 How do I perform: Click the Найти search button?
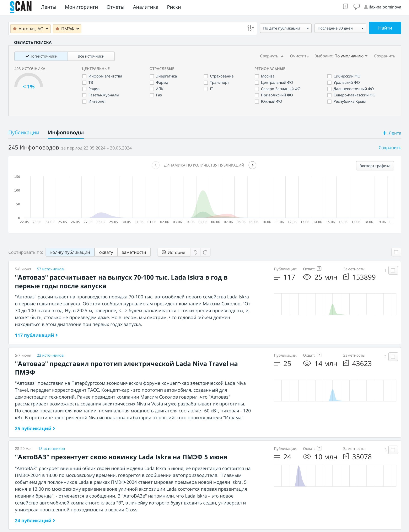tap(385, 28)
